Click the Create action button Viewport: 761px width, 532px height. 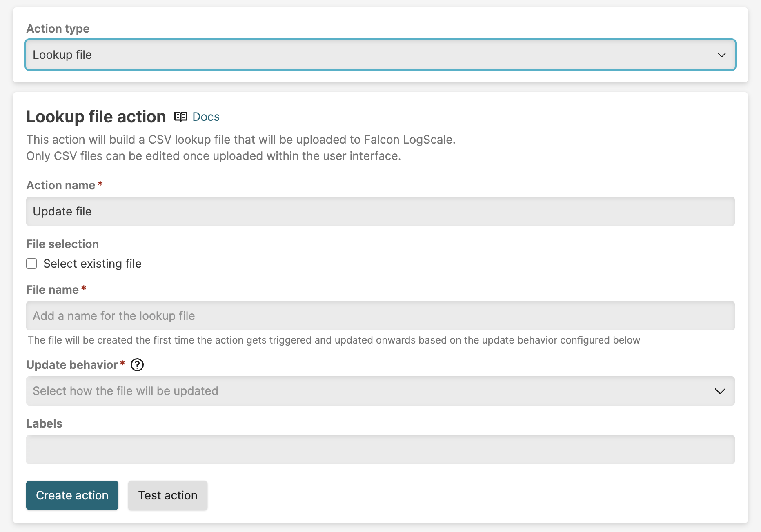pos(72,495)
